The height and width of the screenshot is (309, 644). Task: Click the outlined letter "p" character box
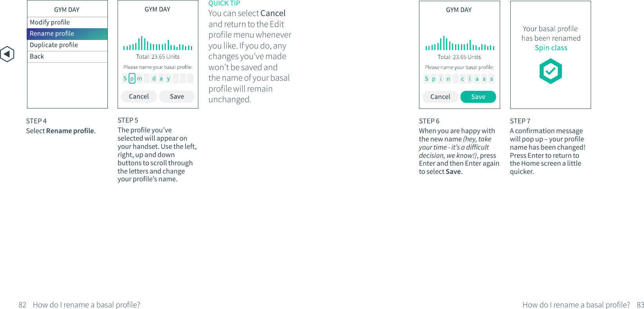pos(132,78)
